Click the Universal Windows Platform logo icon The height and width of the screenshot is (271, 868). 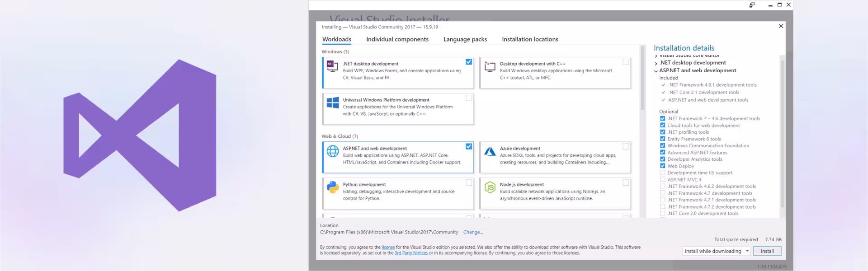point(333,103)
